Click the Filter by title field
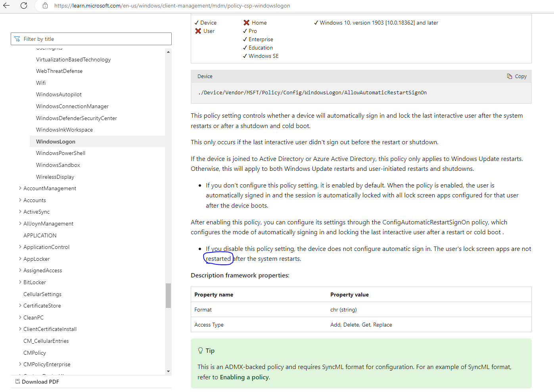The height and width of the screenshot is (392, 554). [x=91, y=38]
